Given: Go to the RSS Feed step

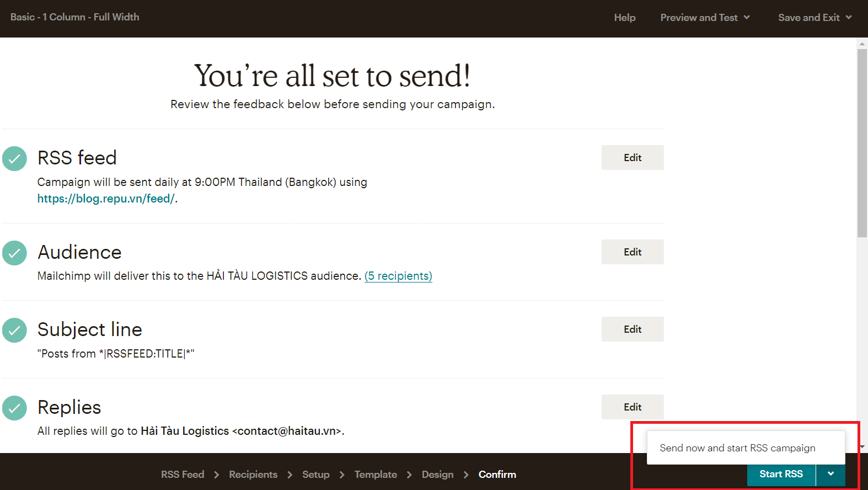Looking at the screenshot, I should [x=183, y=475].
